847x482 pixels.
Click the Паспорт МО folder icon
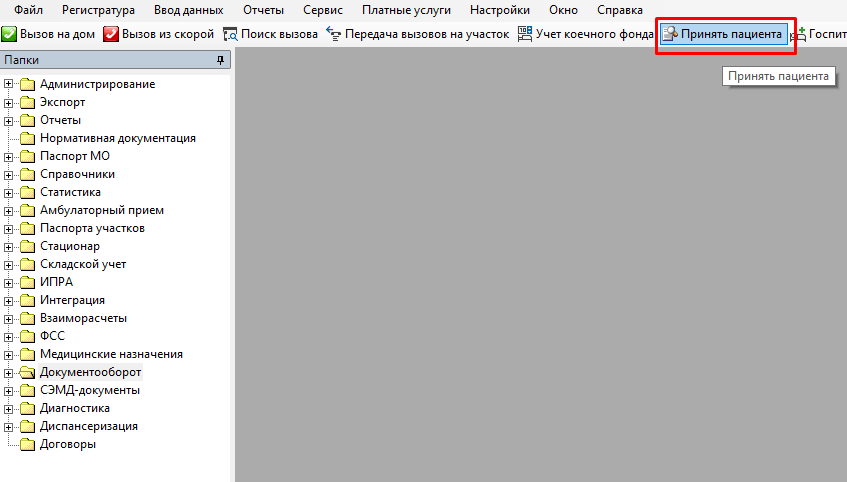[x=28, y=156]
